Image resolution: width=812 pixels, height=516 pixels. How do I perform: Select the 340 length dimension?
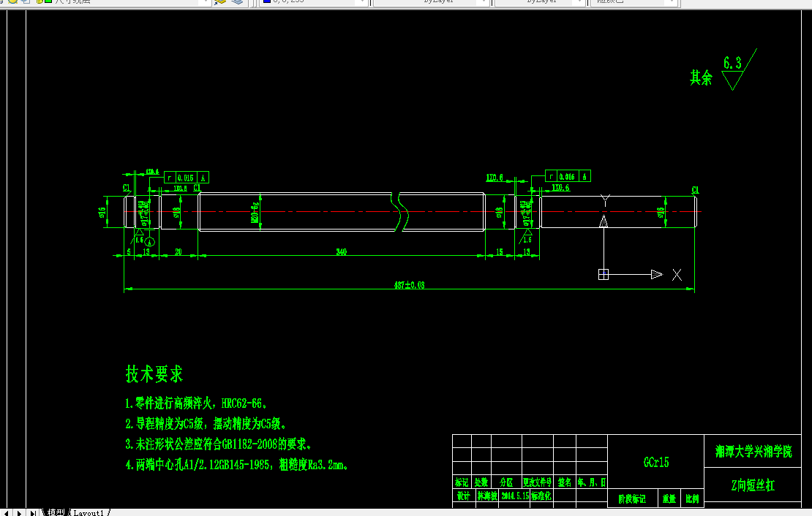[x=342, y=252]
